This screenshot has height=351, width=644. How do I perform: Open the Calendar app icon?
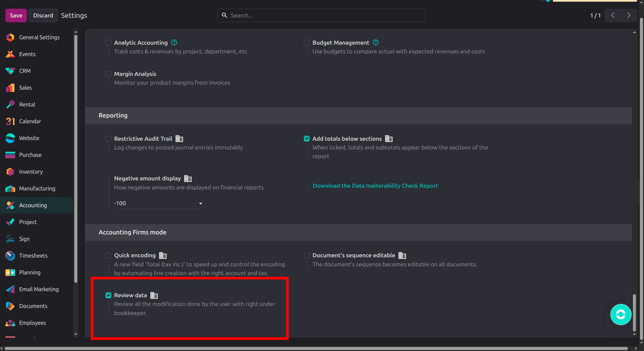coord(10,121)
